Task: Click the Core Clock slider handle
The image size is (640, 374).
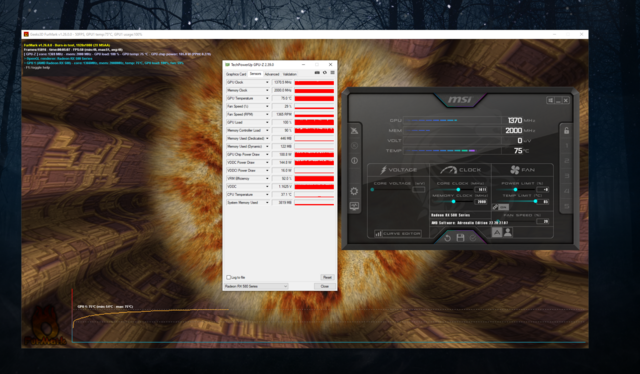Action: pyautogui.click(x=458, y=189)
